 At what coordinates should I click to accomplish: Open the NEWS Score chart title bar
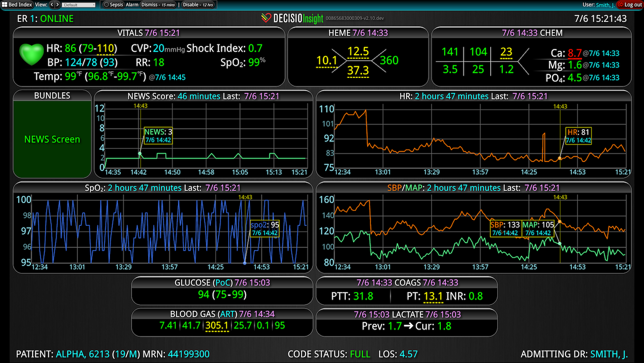click(203, 96)
